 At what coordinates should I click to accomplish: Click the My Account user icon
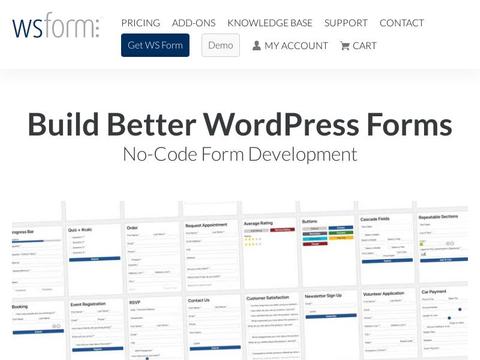pyautogui.click(x=256, y=45)
